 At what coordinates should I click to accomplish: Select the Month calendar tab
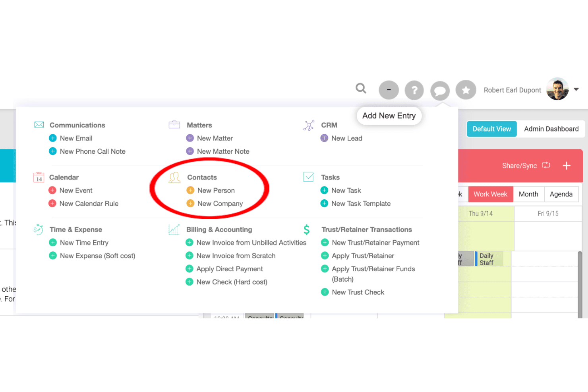pos(528,194)
